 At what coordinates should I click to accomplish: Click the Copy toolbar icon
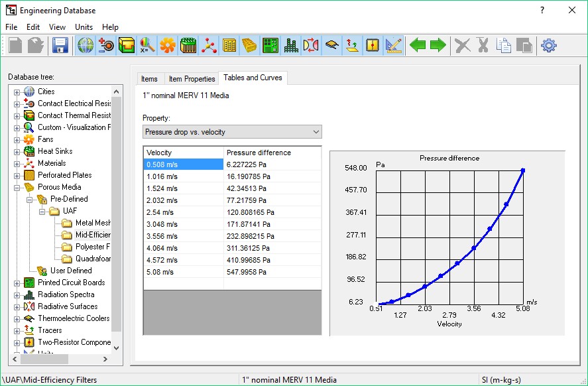(504, 45)
